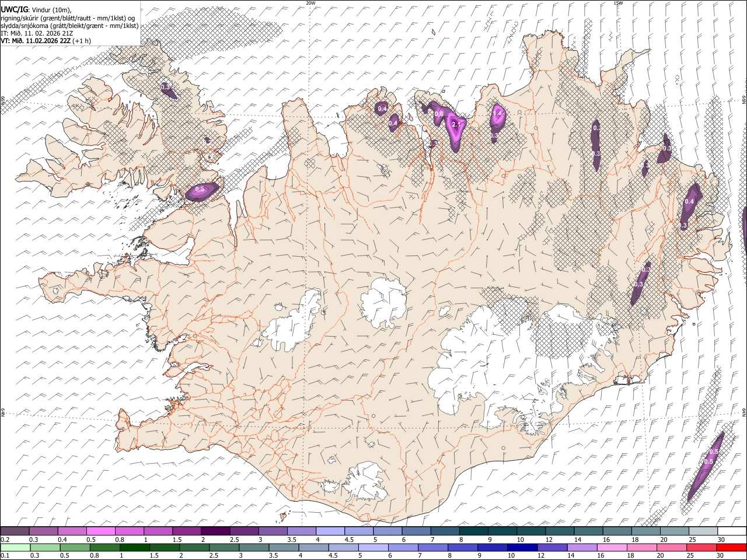The width and height of the screenshot is (747, 560).
Task: Click the '15W' longitude label at top
Action: click(x=618, y=3)
